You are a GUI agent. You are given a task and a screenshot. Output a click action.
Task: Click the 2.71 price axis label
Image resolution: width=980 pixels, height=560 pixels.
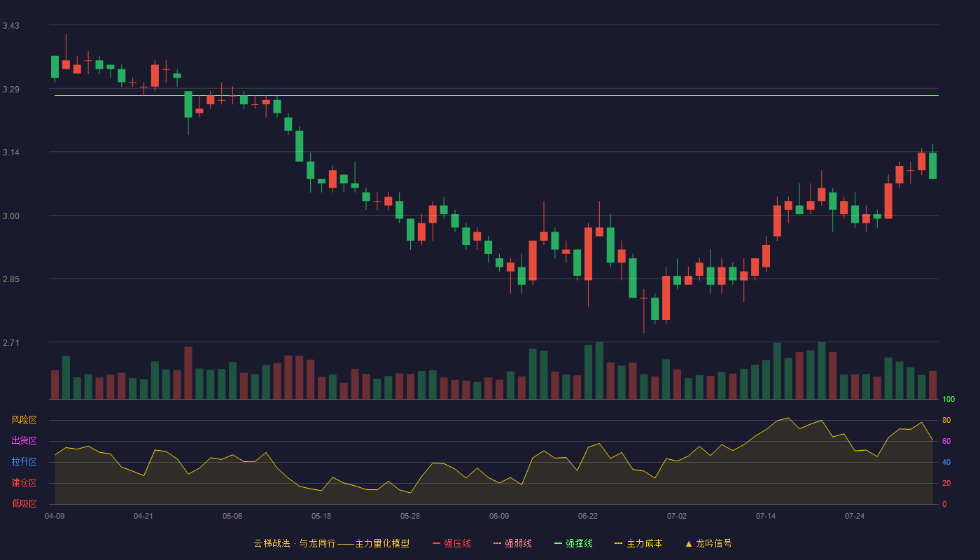[11, 343]
